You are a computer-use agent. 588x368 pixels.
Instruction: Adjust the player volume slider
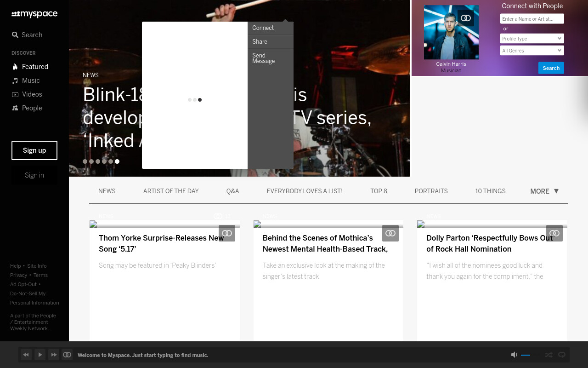click(x=530, y=355)
